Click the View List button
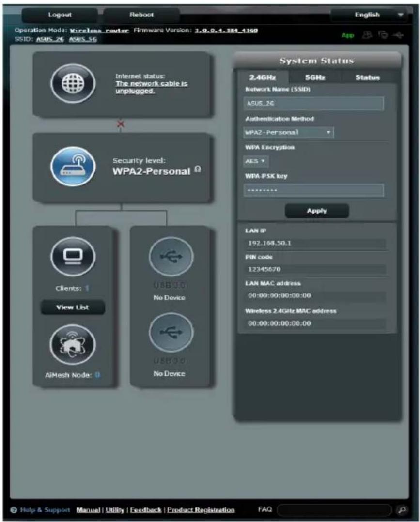The width and height of the screenshot is (420, 522). pos(73,307)
